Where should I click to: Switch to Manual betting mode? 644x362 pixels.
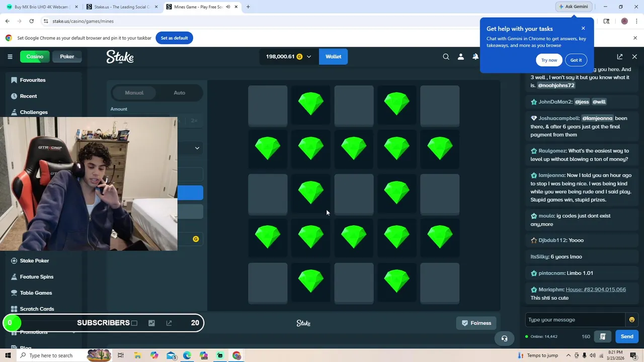(134, 93)
